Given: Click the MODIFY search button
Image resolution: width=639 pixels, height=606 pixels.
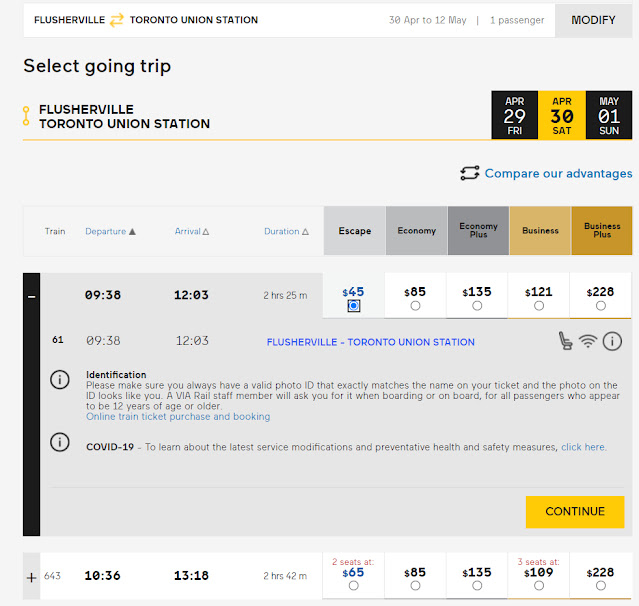Looking at the screenshot, I should coord(593,20).
